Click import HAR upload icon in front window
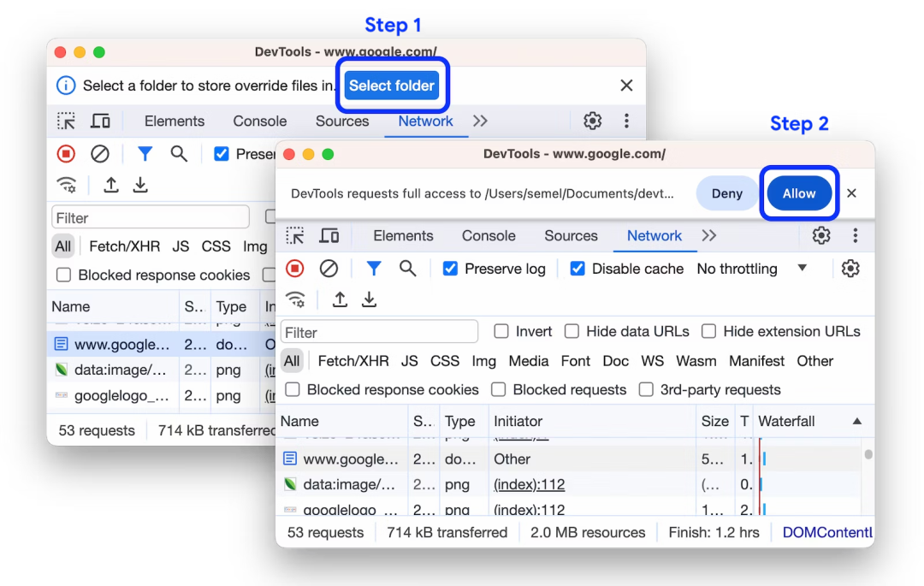Screen dimensions: 924x586 point(340,299)
